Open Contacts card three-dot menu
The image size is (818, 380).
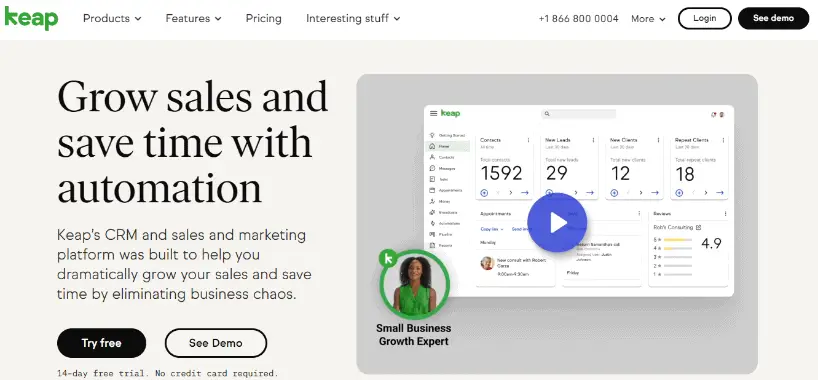click(x=528, y=140)
